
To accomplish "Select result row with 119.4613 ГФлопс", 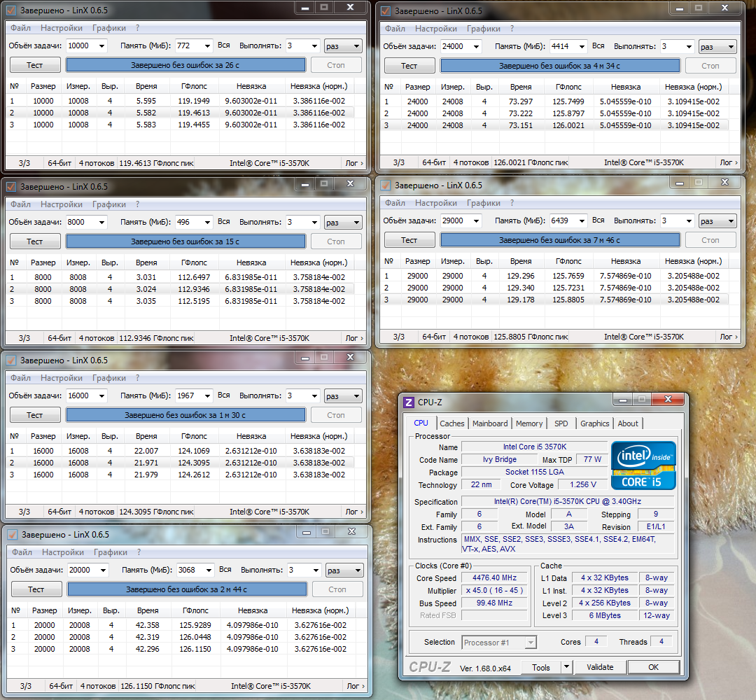I will 179,113.
